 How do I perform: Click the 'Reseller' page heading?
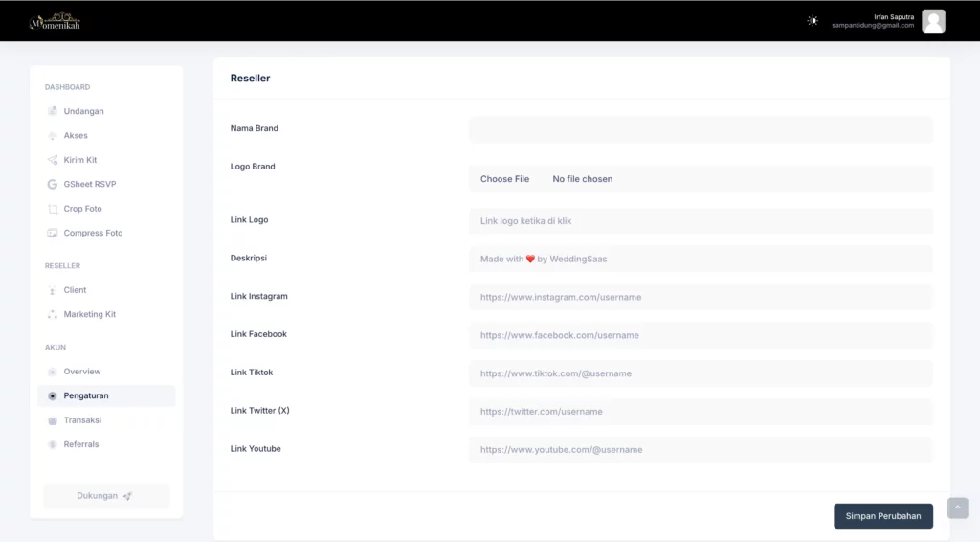click(250, 79)
